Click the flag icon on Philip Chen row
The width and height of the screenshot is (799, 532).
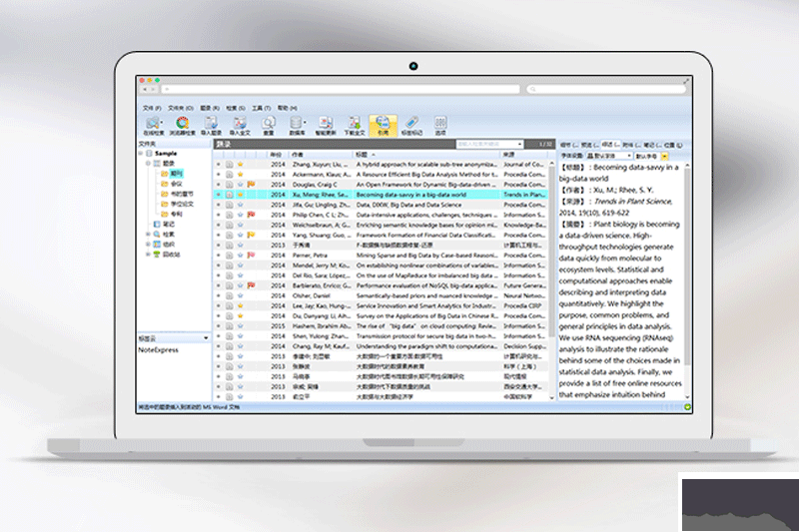252,215
